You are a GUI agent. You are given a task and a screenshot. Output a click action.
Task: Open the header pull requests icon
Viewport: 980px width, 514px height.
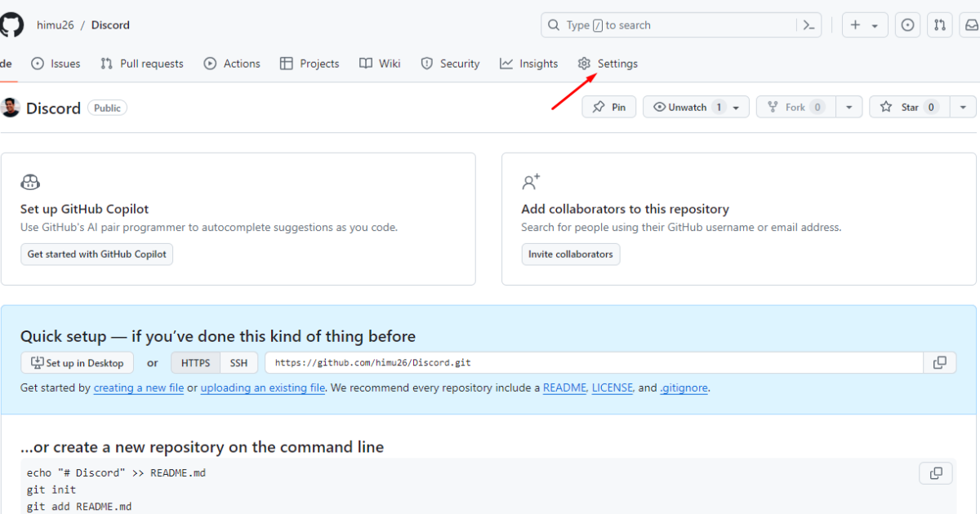point(940,25)
